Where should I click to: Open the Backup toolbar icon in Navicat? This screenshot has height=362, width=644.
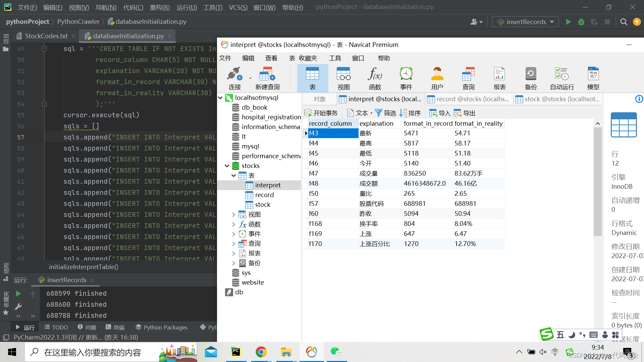point(531,78)
